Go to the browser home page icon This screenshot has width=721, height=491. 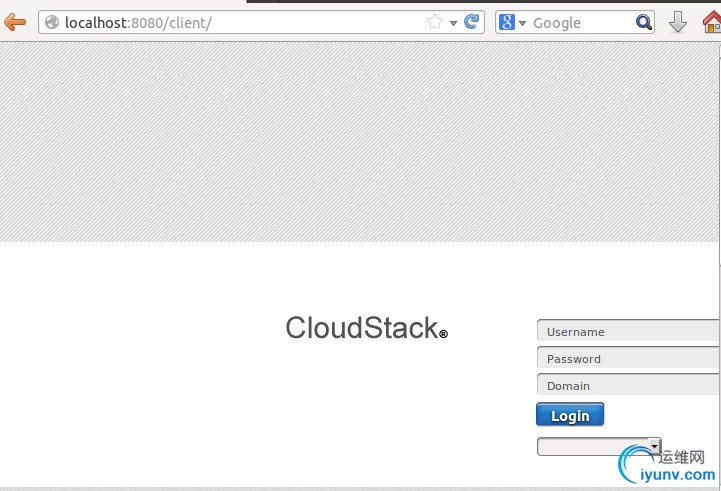coord(712,22)
